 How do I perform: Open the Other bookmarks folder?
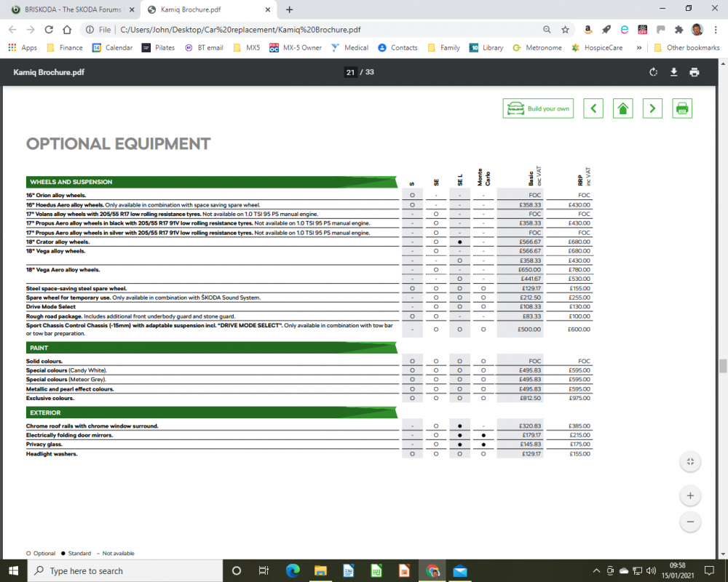click(687, 47)
